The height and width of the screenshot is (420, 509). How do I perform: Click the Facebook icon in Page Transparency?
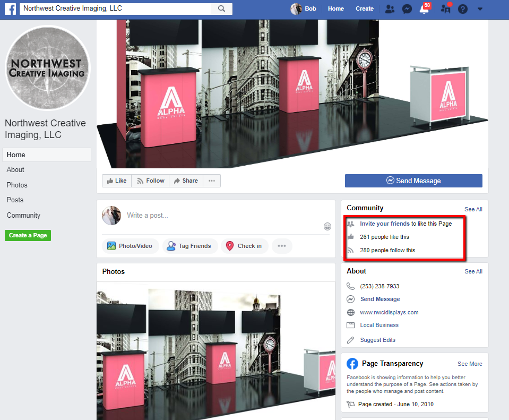(352, 364)
